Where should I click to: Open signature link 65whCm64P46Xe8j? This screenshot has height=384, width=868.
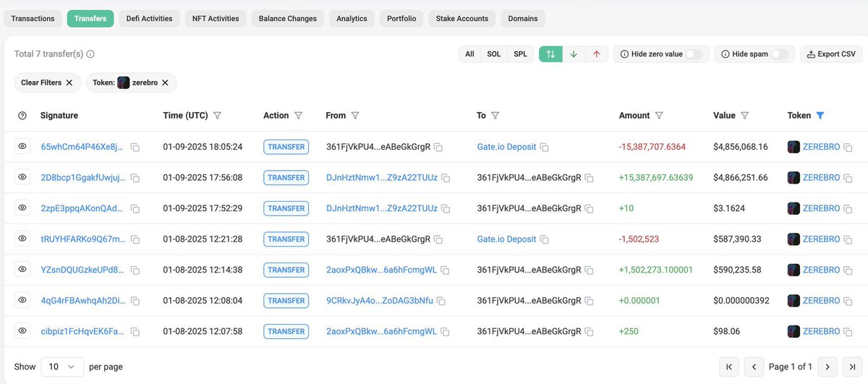[x=83, y=147]
